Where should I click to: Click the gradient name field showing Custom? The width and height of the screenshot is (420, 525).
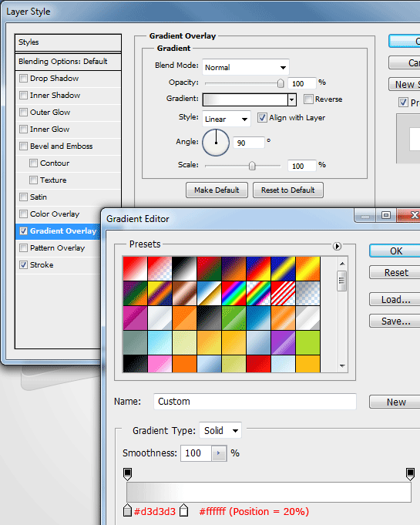[x=254, y=402]
